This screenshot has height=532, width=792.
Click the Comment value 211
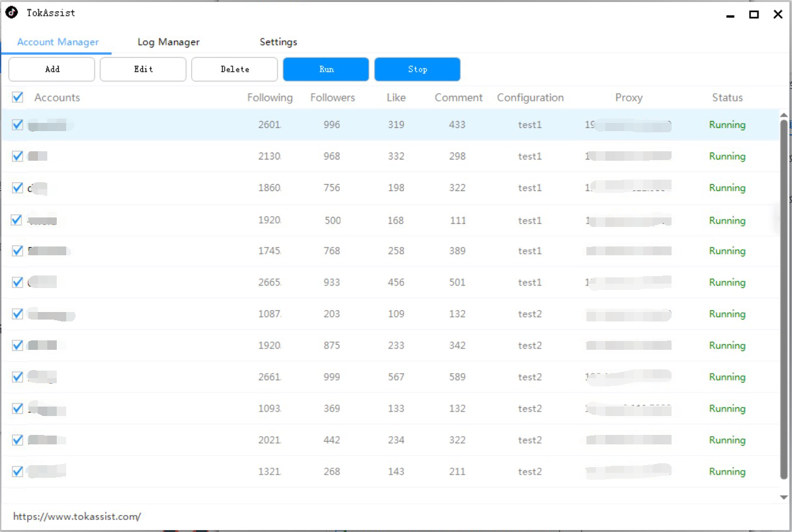[457, 471]
